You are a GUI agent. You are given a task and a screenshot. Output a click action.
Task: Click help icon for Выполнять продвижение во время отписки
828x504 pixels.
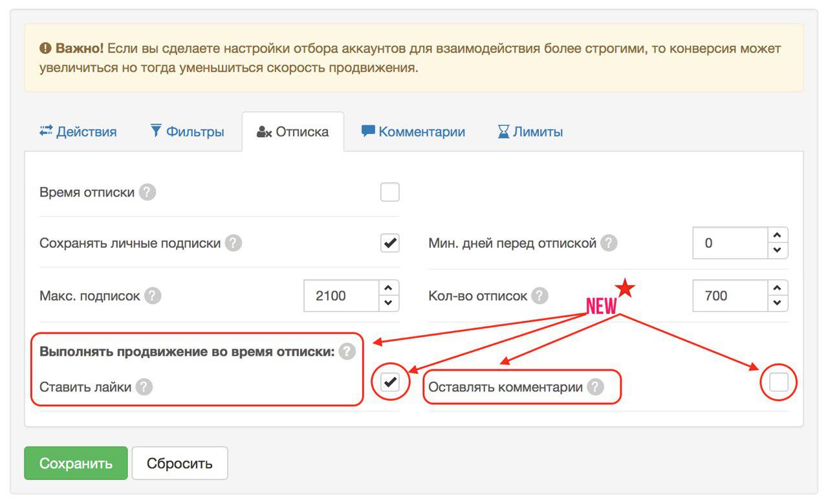tap(347, 352)
